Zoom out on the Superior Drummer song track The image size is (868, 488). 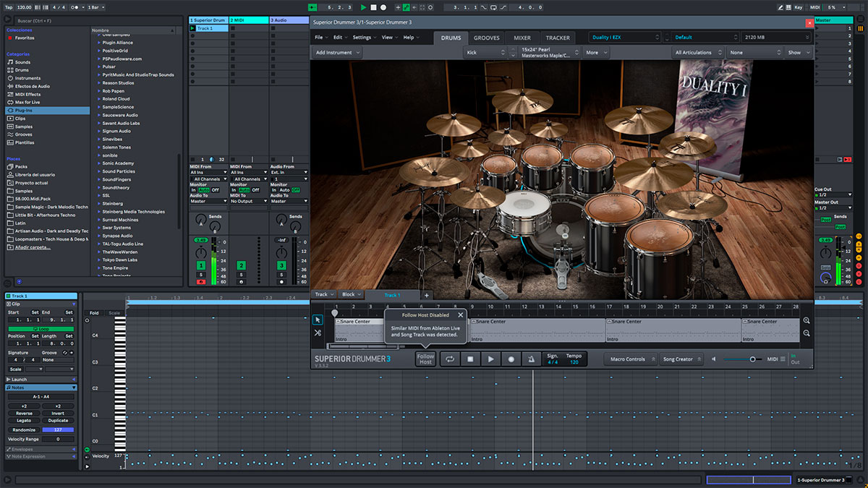807,333
